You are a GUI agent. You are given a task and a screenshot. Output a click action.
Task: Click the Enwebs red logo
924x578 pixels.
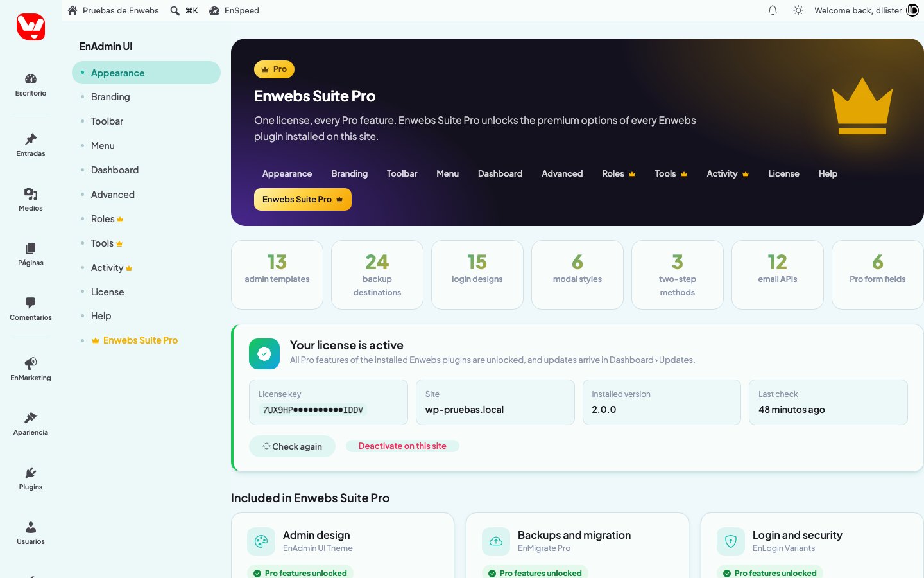tap(31, 27)
